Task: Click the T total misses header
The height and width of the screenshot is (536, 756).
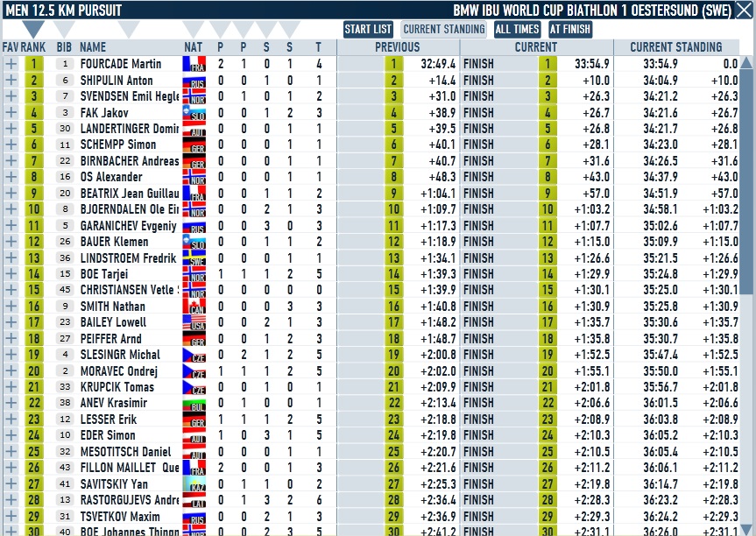Action: click(318, 47)
